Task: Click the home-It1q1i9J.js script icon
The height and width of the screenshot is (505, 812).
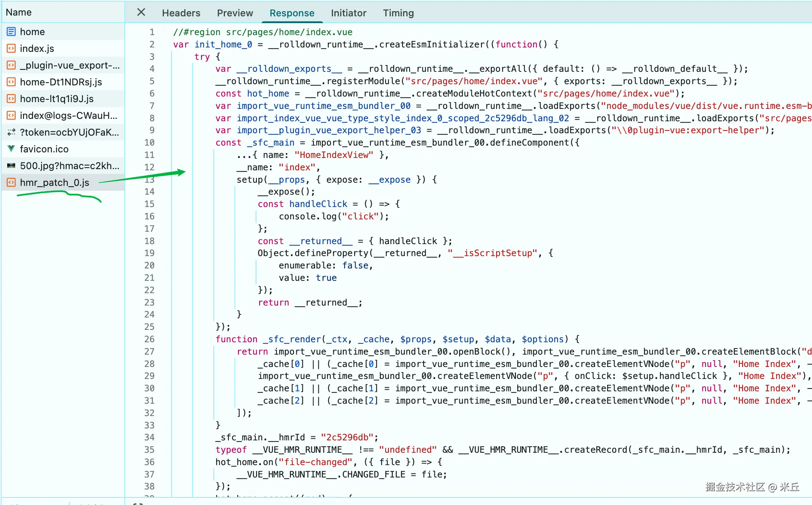Action: (11, 99)
